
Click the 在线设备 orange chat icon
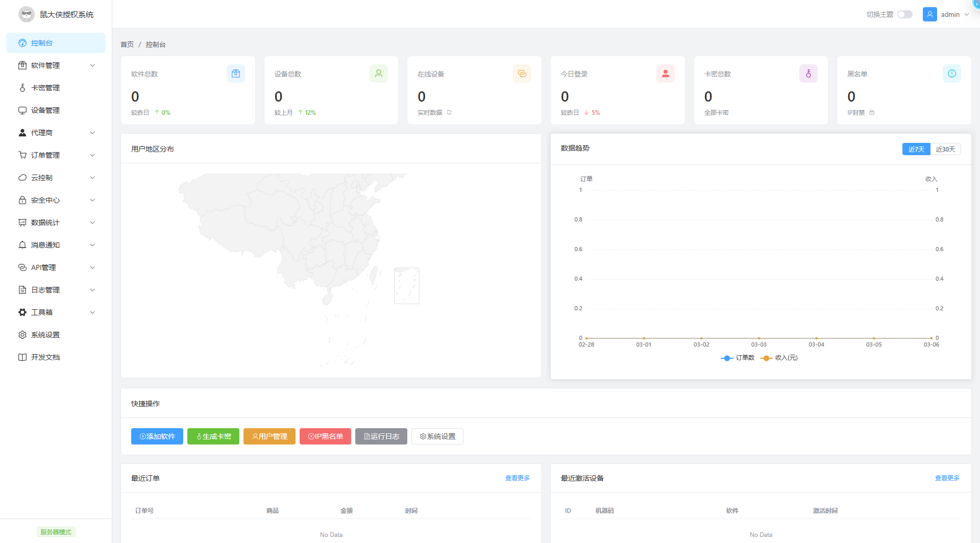[x=522, y=73]
